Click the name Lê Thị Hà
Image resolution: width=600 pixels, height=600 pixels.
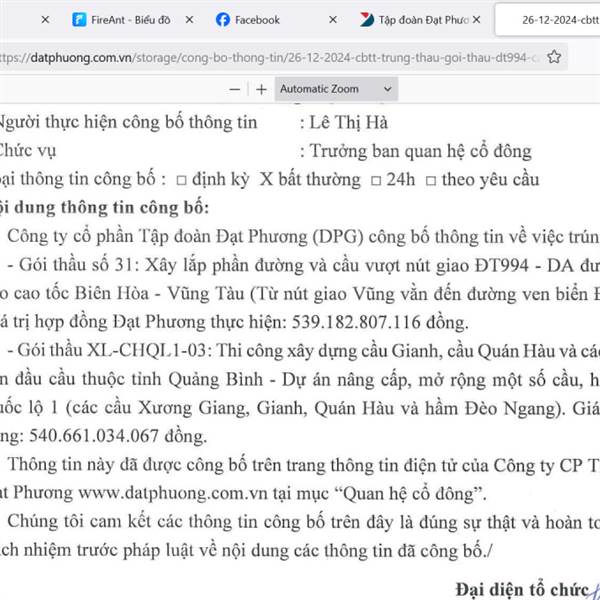pos(349,123)
